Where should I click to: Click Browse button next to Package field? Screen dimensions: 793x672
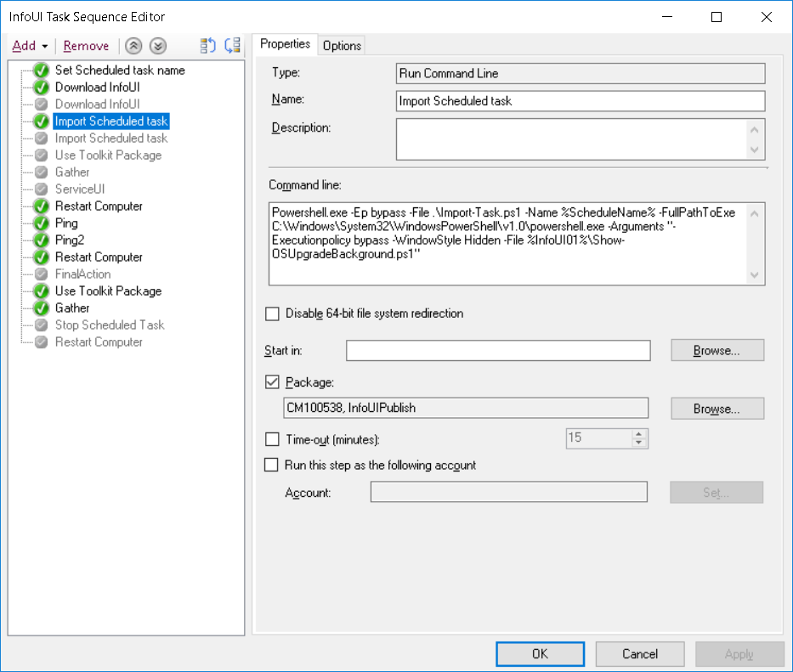coord(717,409)
